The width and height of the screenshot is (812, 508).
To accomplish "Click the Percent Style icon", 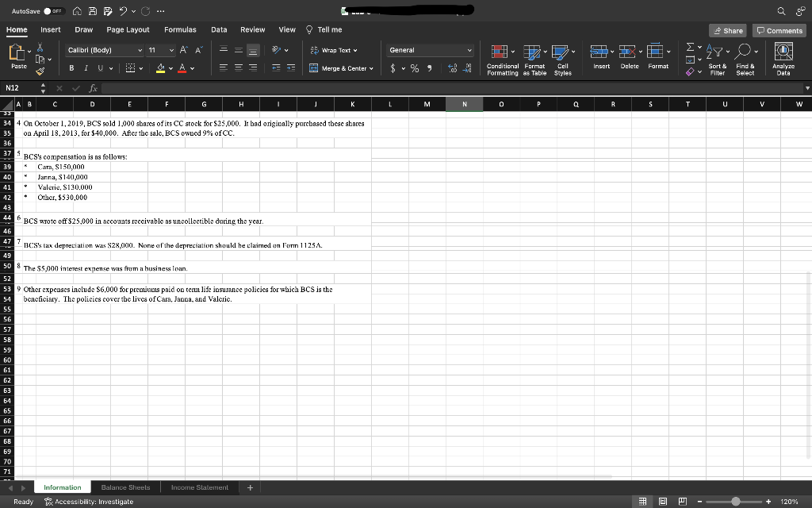I will click(x=415, y=68).
